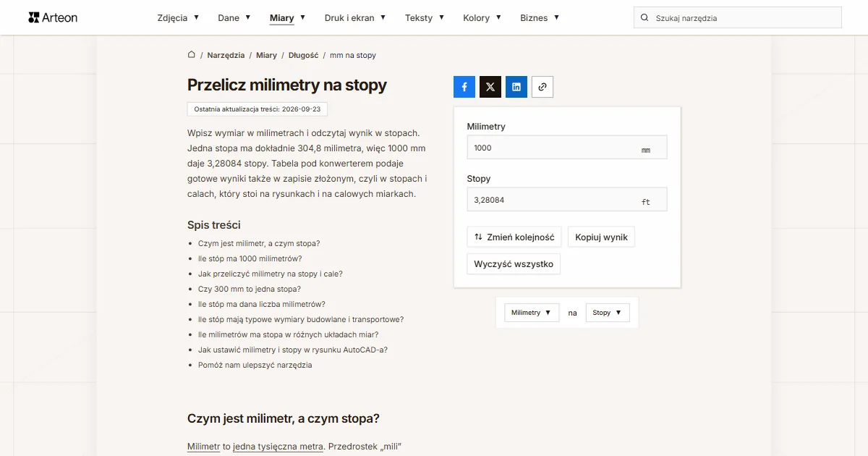Jump to 'Pomóż nam ulepszyć narzędzia'
Screen dimensions: 868x456
click(x=255, y=365)
